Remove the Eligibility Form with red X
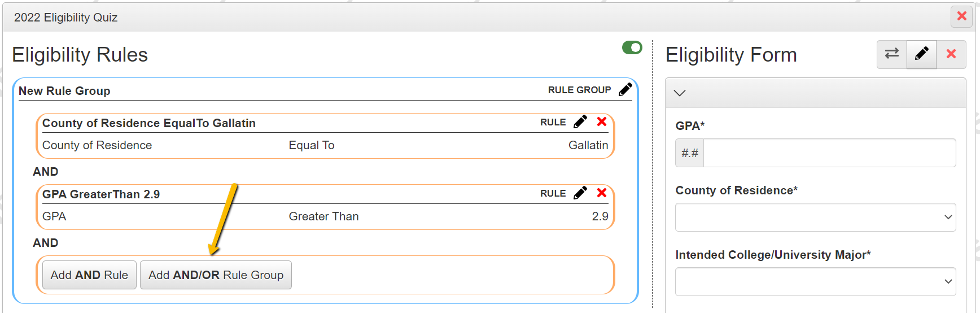Image resolution: width=980 pixels, height=313 pixels. click(x=951, y=54)
